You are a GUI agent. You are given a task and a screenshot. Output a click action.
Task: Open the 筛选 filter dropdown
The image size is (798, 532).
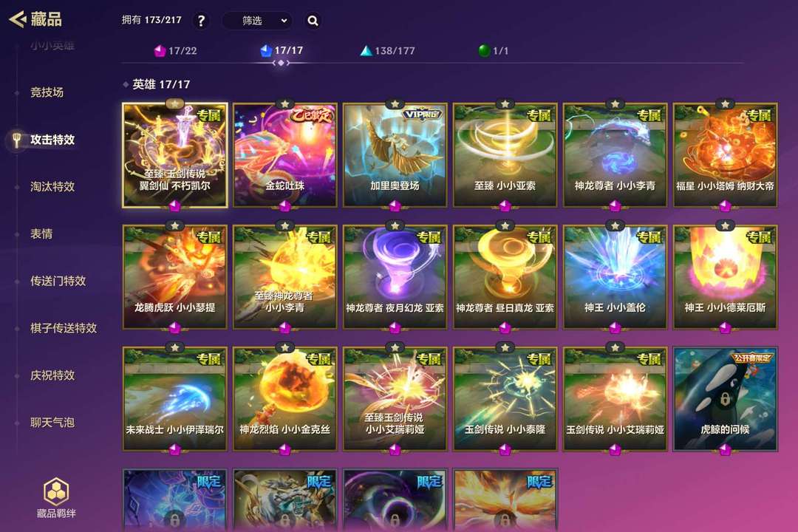[x=258, y=21]
